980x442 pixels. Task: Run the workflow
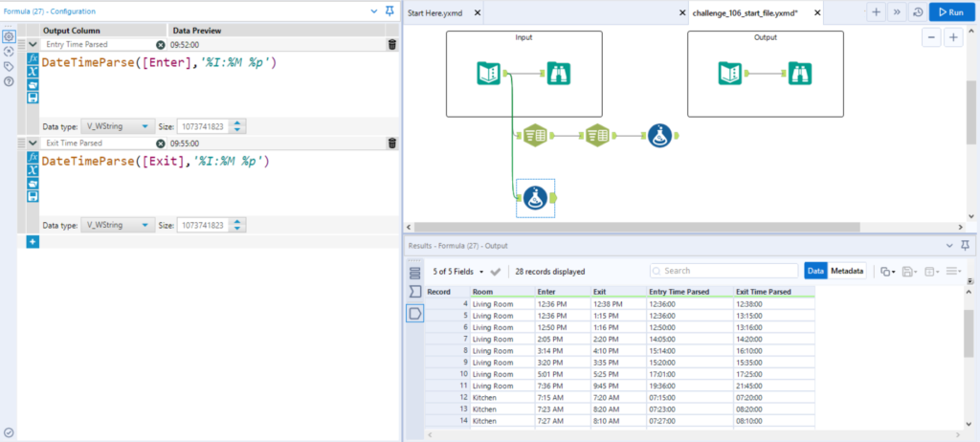click(950, 12)
